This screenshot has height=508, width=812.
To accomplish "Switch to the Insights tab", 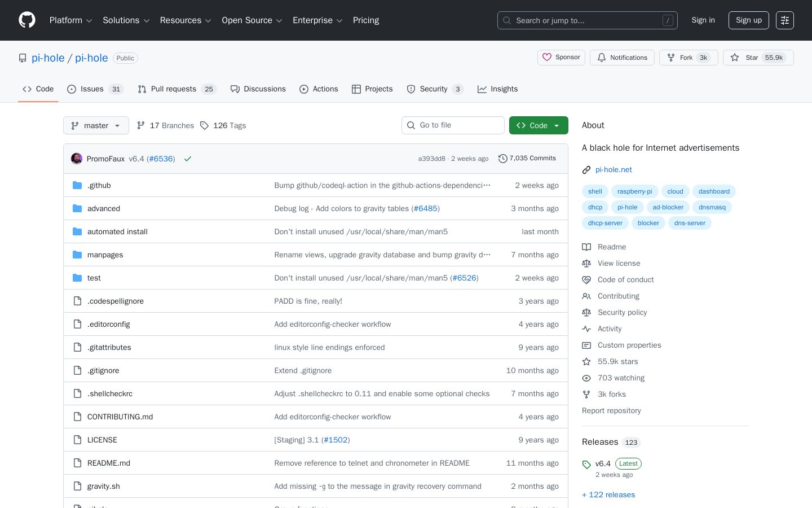I will pos(497,89).
